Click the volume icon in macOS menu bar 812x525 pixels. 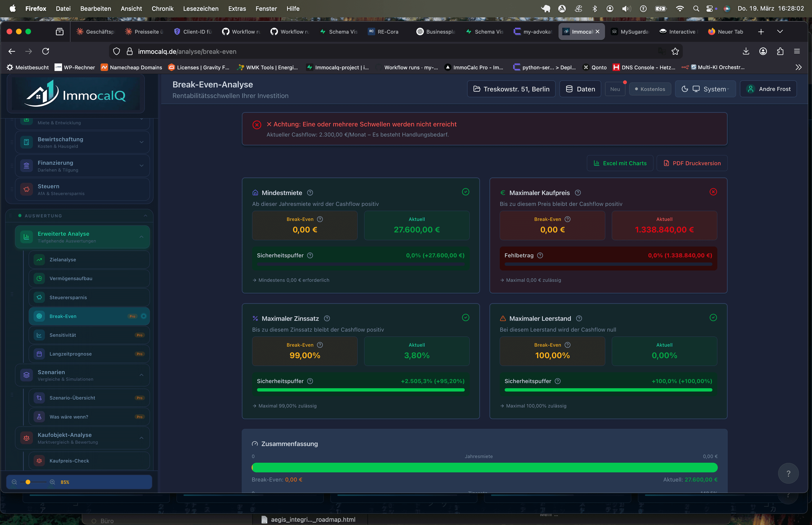[x=626, y=9]
